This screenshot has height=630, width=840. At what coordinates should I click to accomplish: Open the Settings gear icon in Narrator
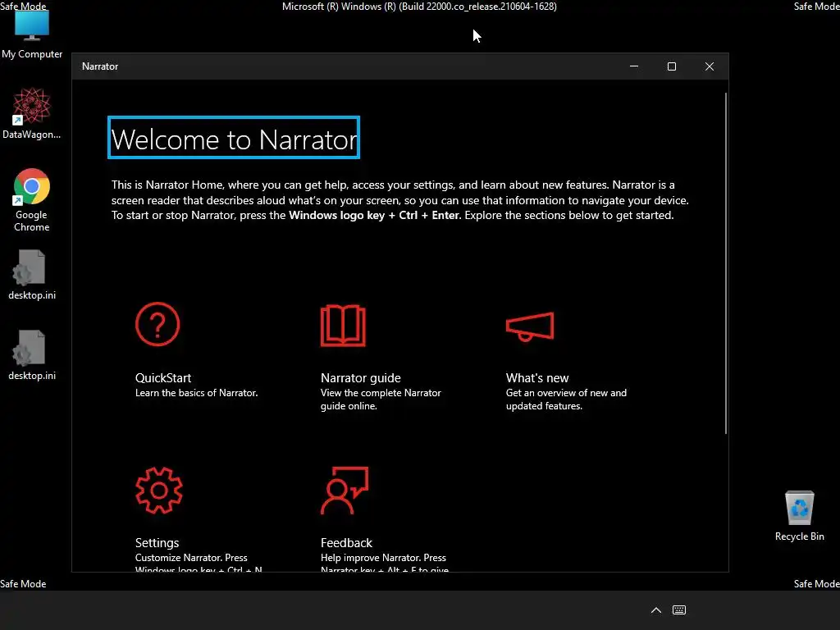click(159, 491)
